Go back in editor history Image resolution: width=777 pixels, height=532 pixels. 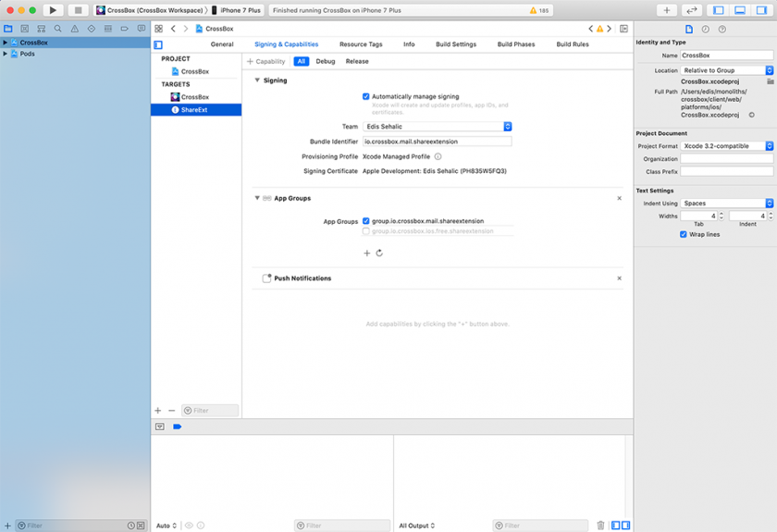[x=173, y=29]
